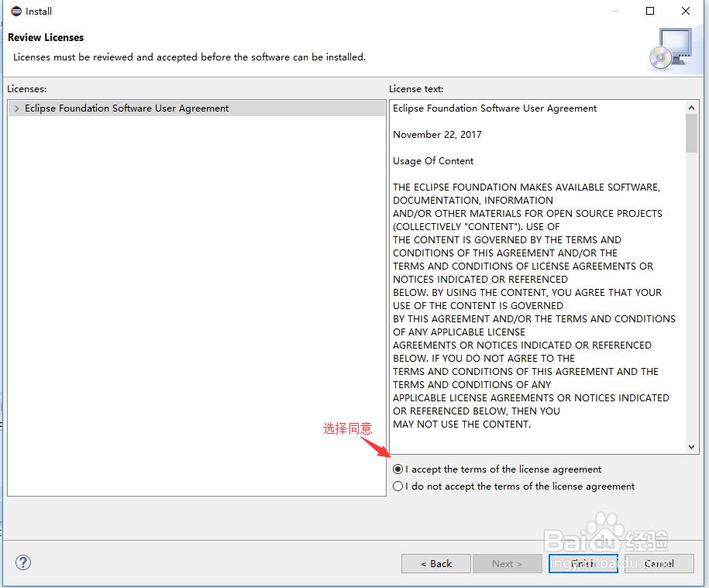Select Eclipse Foundation Software User Agreement row

(x=196, y=108)
